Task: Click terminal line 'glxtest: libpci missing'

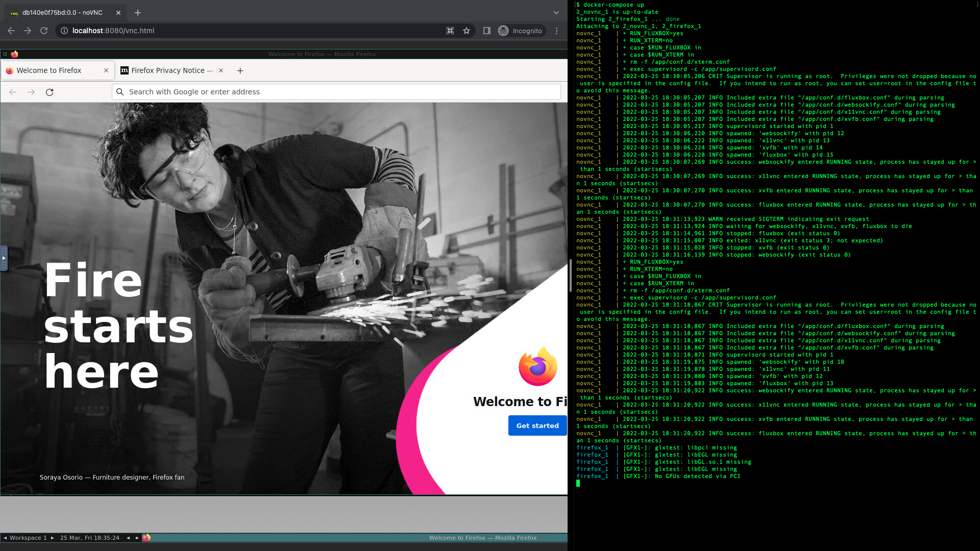Action: [x=696, y=447]
